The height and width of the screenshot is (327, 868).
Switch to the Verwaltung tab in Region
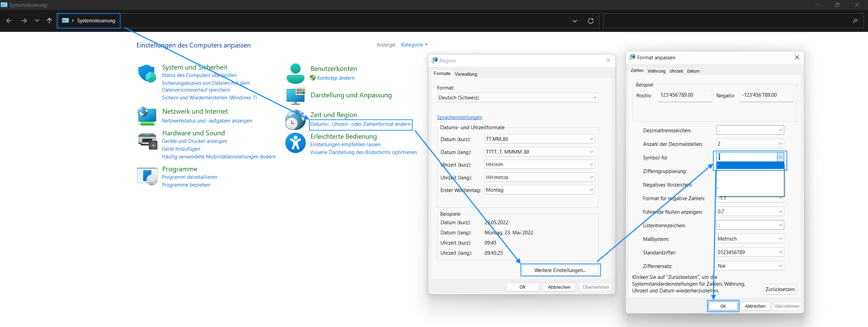[466, 74]
